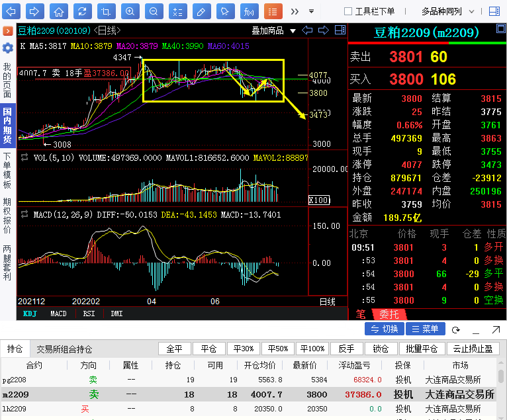Viewport: 507px width, 420px height.
Task: Select the 交易所组合持仓 tab
Action: [64, 349]
